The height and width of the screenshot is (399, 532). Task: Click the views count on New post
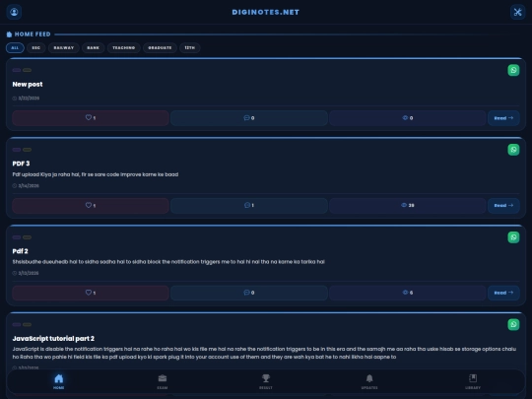click(408, 118)
